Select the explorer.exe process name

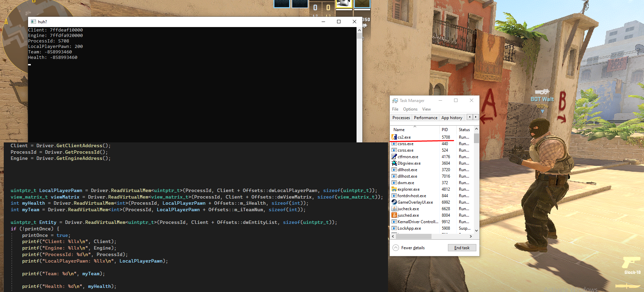click(x=409, y=189)
